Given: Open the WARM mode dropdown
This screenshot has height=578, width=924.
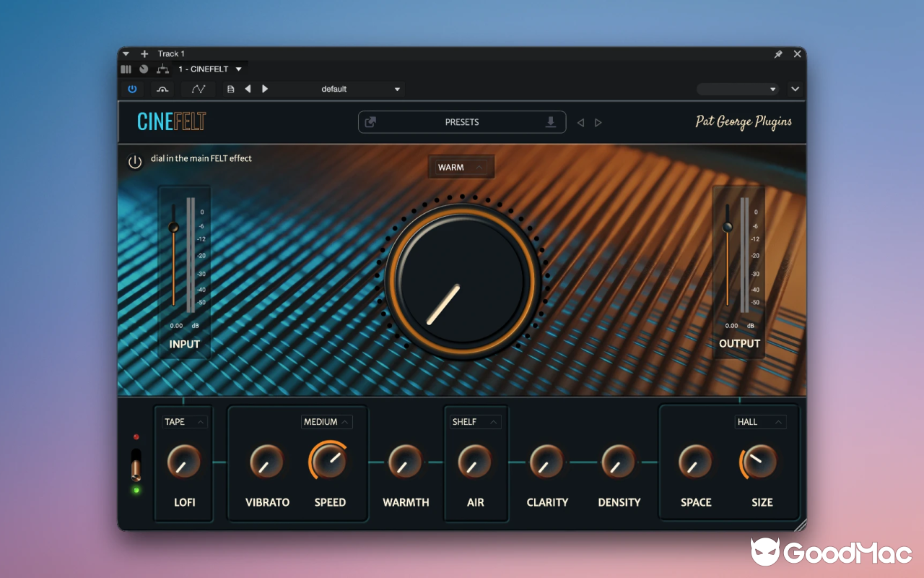Looking at the screenshot, I should (x=461, y=167).
